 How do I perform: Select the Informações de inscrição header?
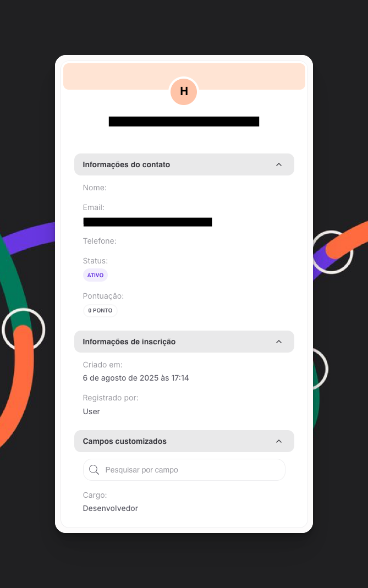[184, 342]
